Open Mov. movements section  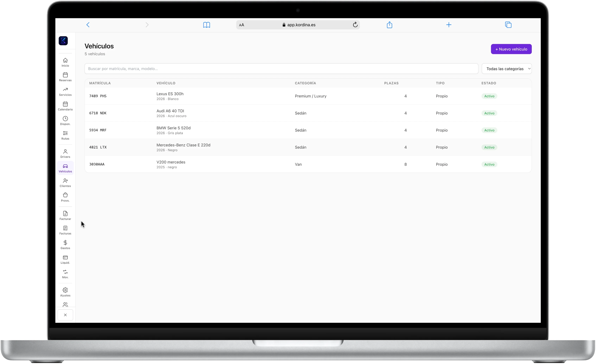65,274
